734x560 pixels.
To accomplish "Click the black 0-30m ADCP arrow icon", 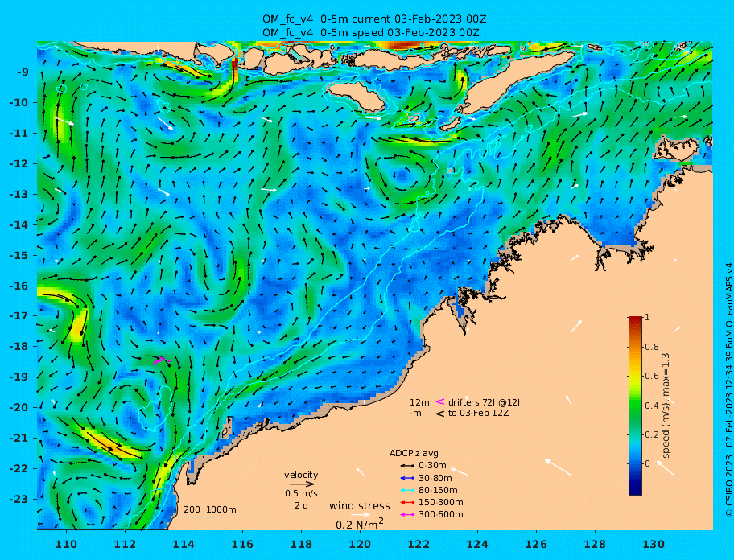I will click(x=407, y=466).
